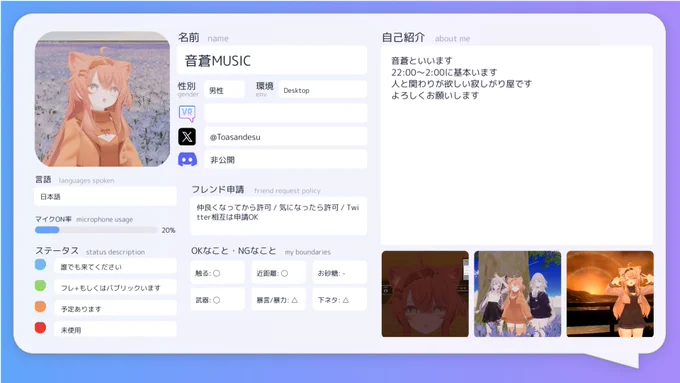680x383 pixels.
Task: Click the 近距離 boundary box
Action: click(x=278, y=273)
